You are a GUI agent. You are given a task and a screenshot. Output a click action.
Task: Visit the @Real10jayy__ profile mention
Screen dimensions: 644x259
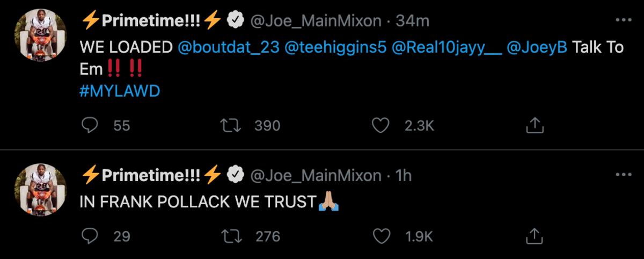447,47
